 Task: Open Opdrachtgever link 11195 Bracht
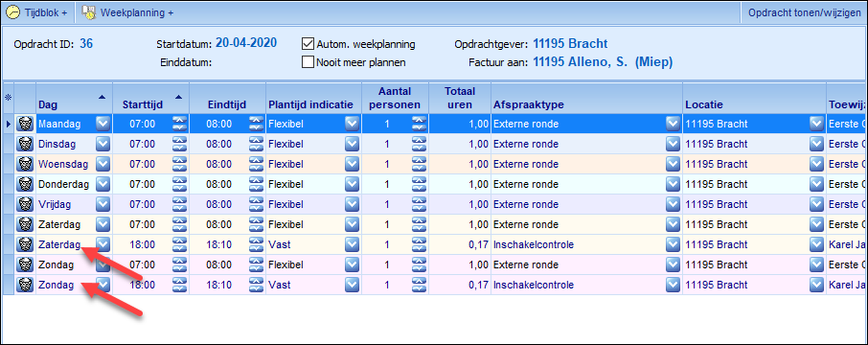(570, 44)
